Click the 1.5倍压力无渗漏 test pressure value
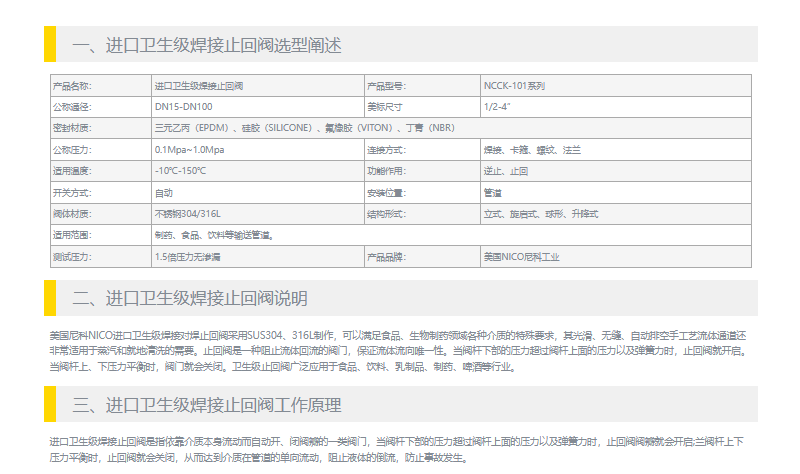This screenshot has width=800, height=474. click(x=189, y=257)
